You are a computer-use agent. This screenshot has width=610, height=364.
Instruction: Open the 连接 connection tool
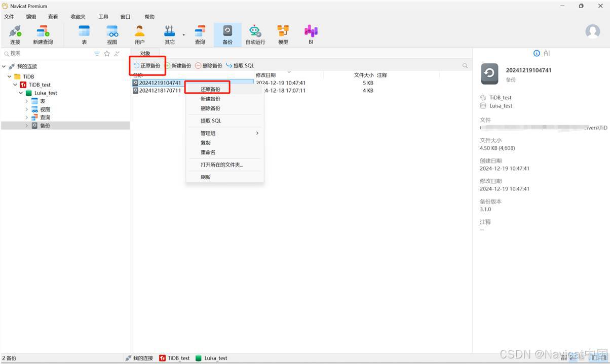(x=15, y=34)
